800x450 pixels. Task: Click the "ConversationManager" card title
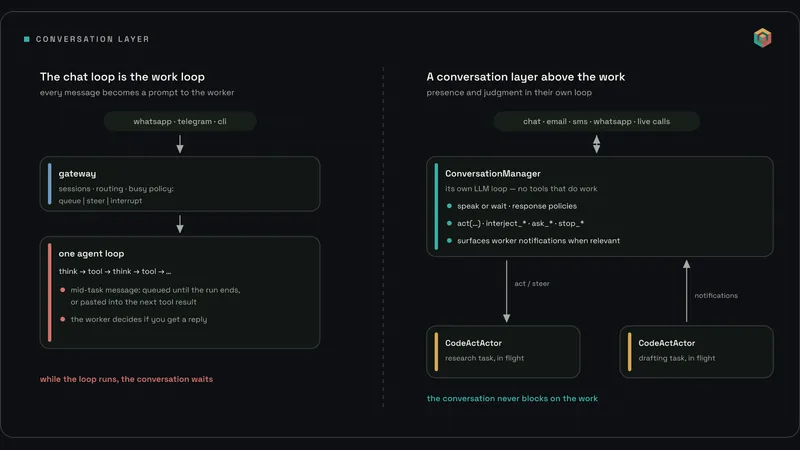click(492, 173)
